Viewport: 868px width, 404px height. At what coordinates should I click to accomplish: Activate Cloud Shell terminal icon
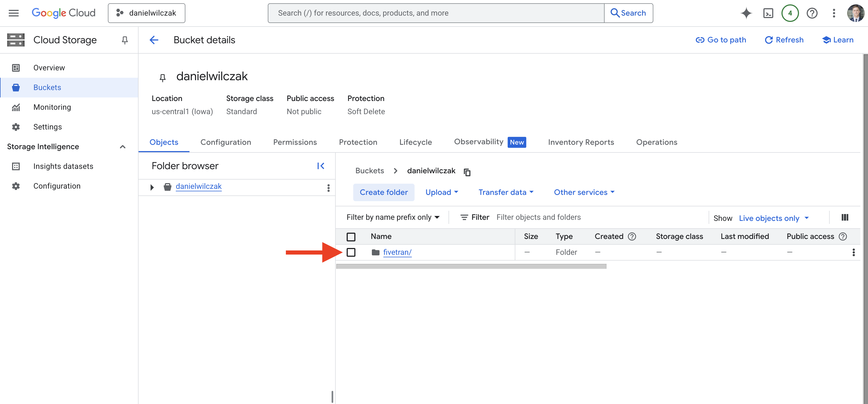point(768,13)
